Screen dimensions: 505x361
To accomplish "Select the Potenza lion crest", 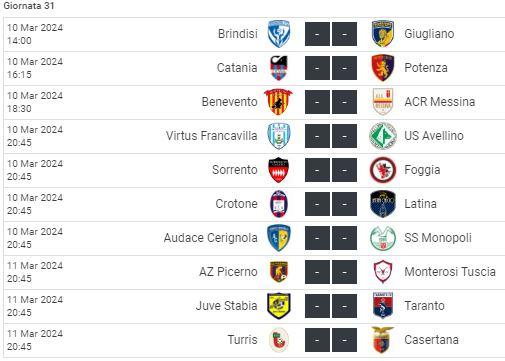I will 383,68.
